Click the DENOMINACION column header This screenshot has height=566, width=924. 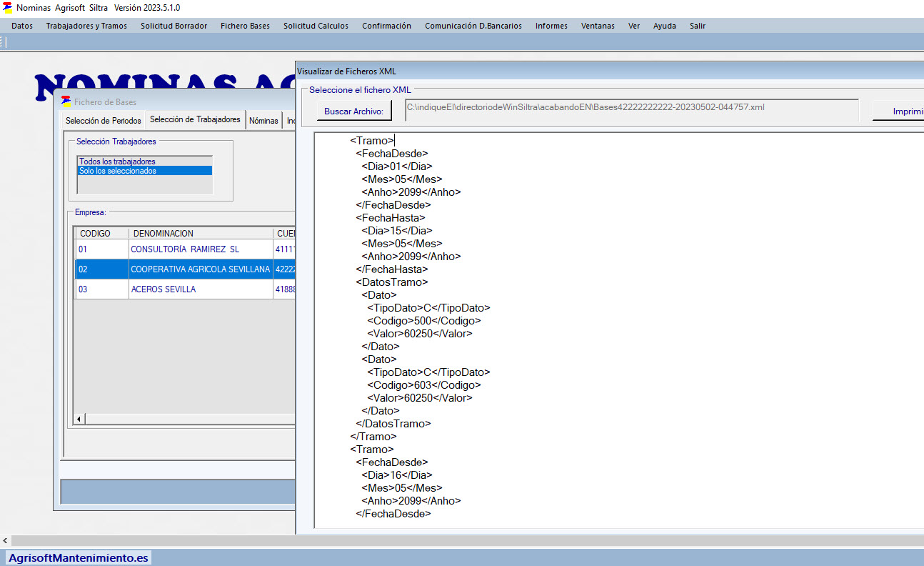pyautogui.click(x=201, y=234)
